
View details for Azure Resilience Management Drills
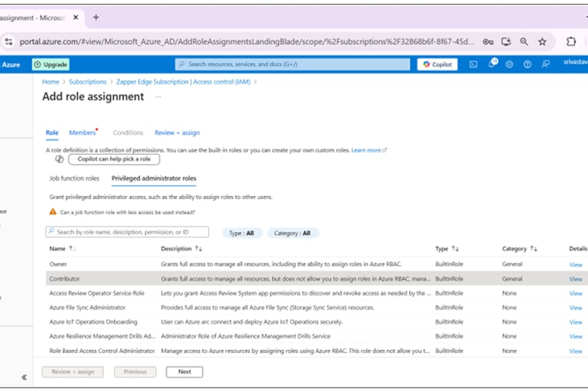pyautogui.click(x=576, y=336)
